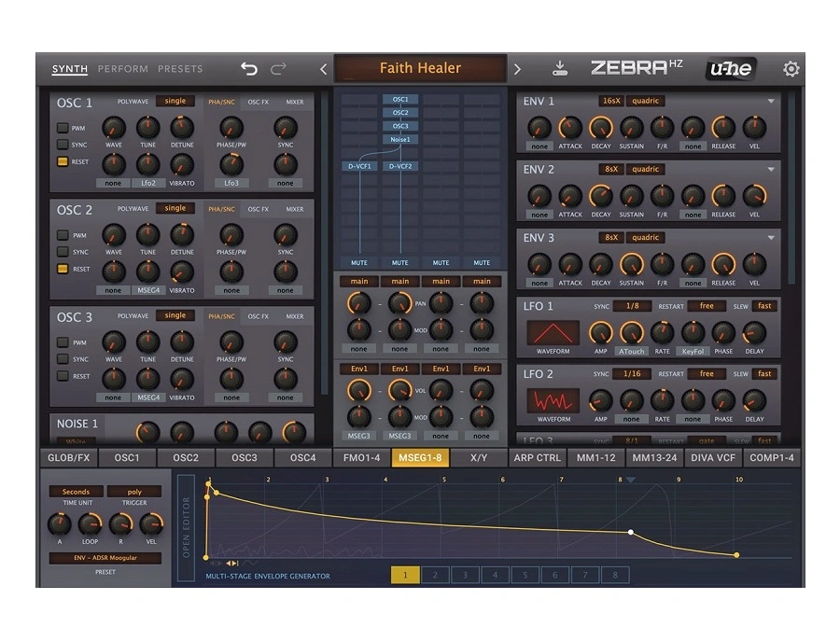The width and height of the screenshot is (840, 641).
Task: Toggle the SYNC checkbox on OSC 2
Action: pyautogui.click(x=63, y=252)
